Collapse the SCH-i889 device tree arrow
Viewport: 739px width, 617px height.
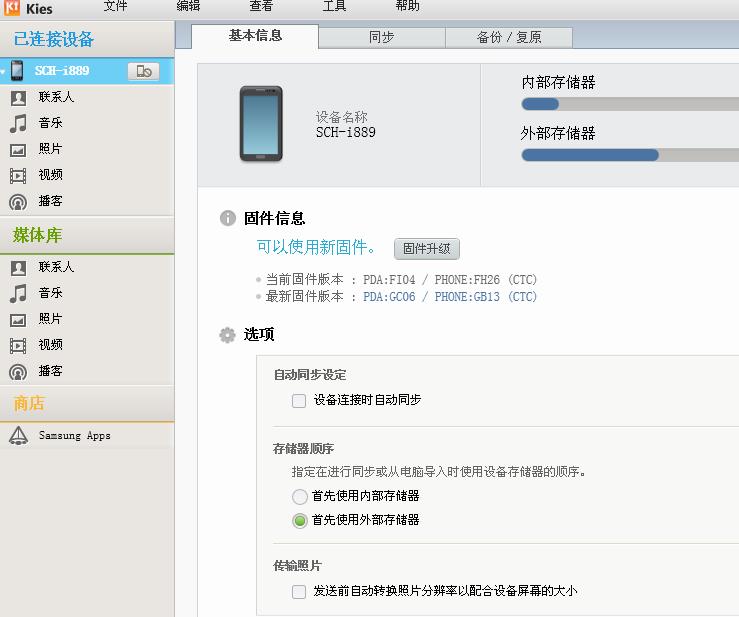[x=3, y=72]
